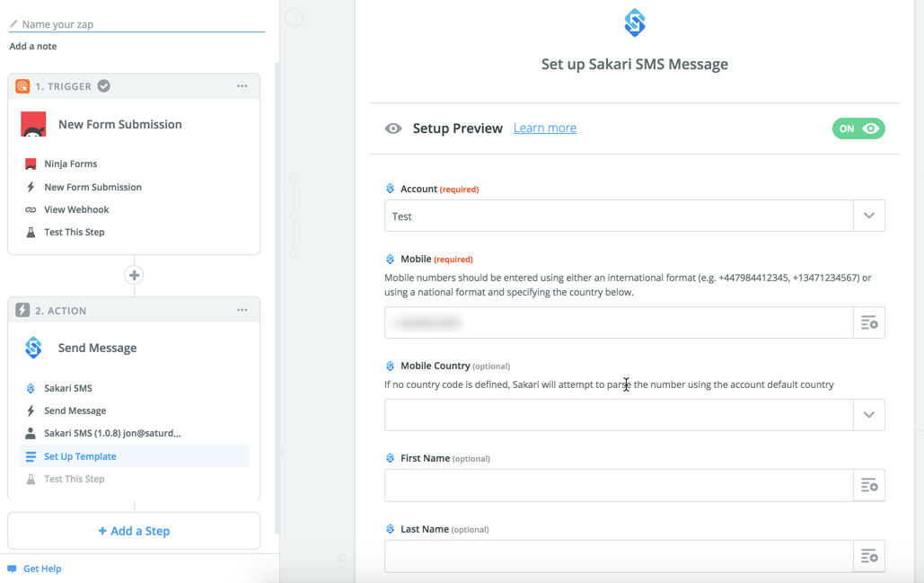The height and width of the screenshot is (583, 924).
Task: Open the Mobile Country dropdown
Action: (x=868, y=415)
